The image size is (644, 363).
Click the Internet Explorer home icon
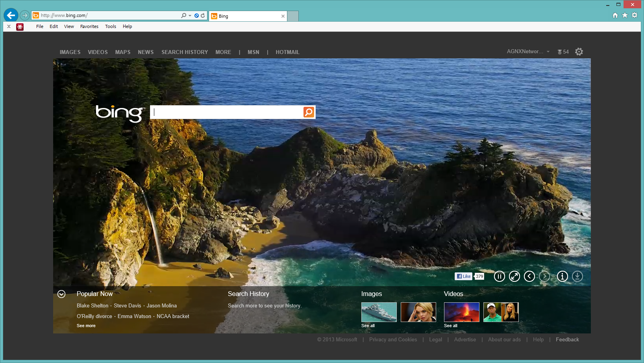[615, 15]
